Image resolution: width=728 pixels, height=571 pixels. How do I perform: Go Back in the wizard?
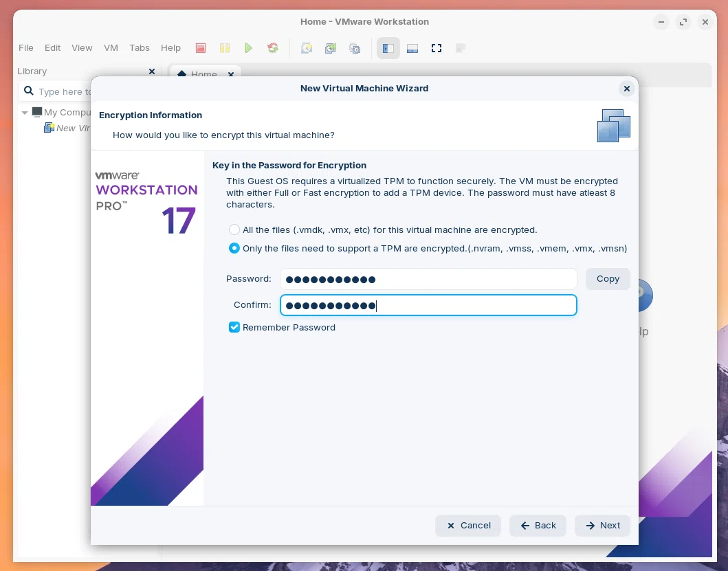tap(538, 526)
